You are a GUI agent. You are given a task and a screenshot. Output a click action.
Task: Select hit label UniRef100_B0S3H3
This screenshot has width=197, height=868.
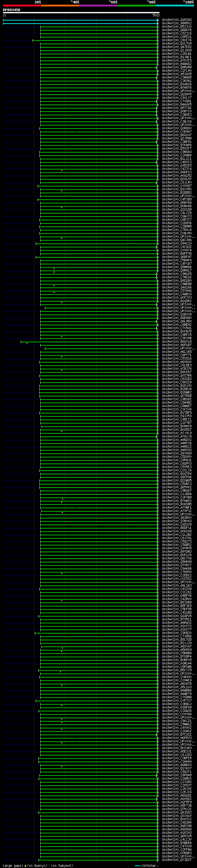[176, 748]
